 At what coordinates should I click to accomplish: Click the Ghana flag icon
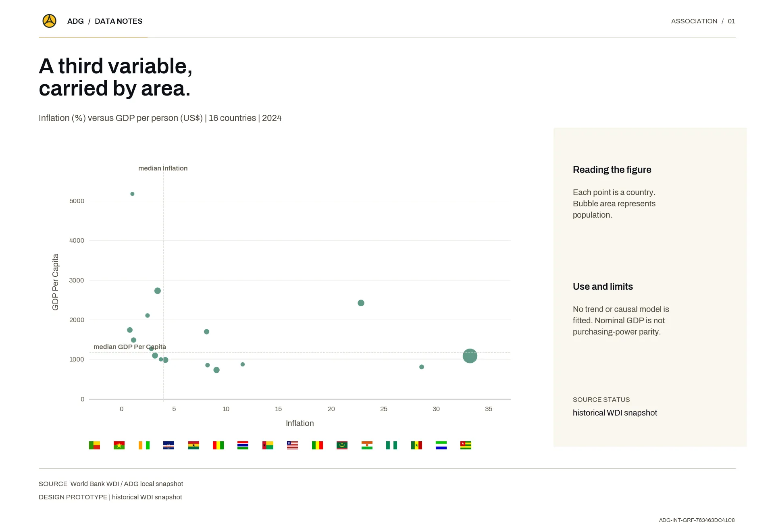193,445
